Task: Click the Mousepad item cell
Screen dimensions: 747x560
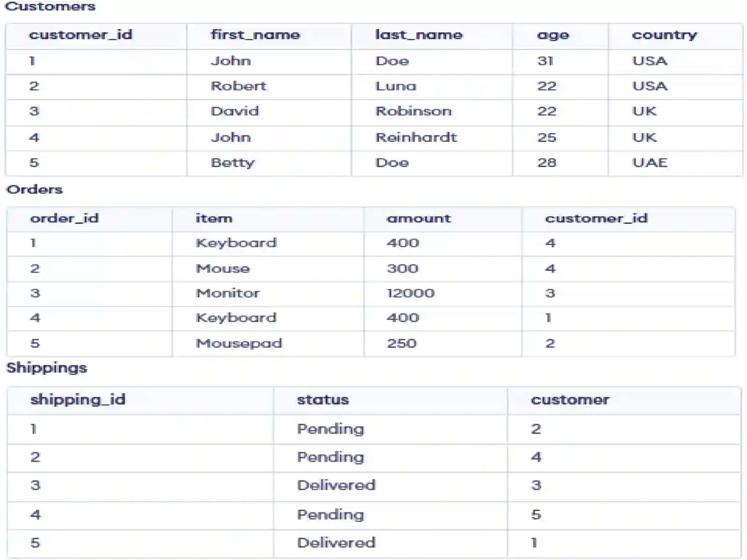Action: click(x=239, y=343)
